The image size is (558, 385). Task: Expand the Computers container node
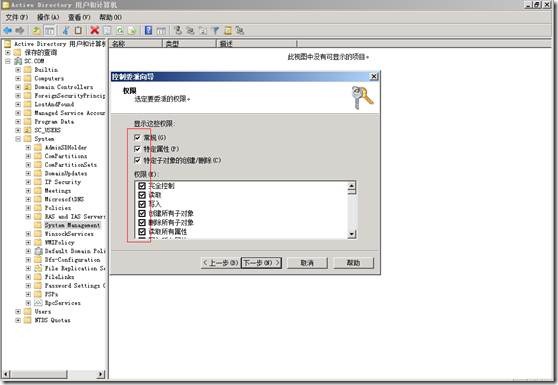tap(18, 79)
